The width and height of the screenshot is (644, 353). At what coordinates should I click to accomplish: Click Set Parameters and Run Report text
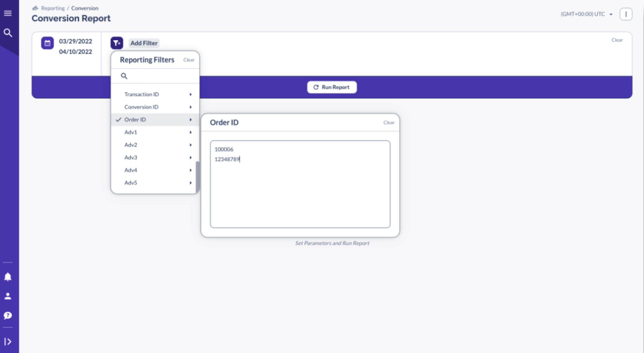pos(332,243)
